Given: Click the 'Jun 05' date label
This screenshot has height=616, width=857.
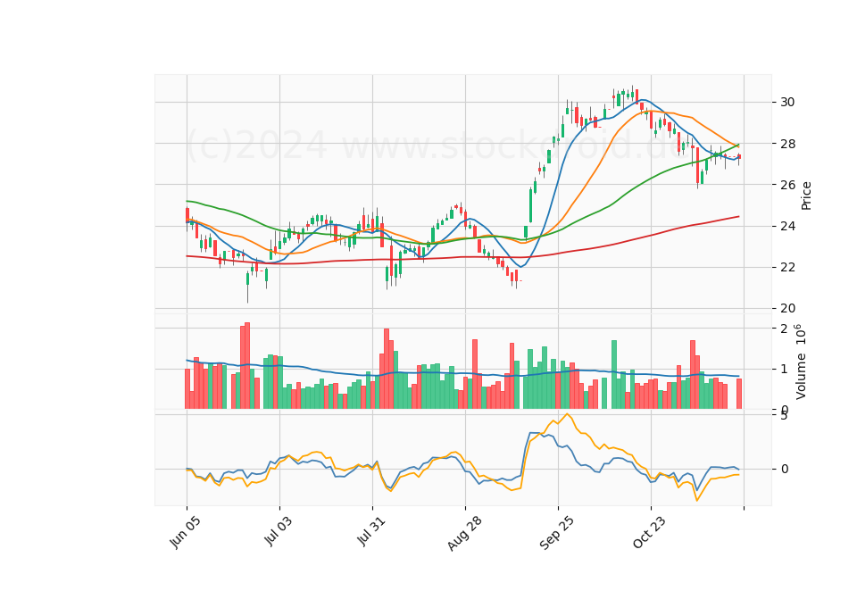Looking at the screenshot, I should [185, 532].
